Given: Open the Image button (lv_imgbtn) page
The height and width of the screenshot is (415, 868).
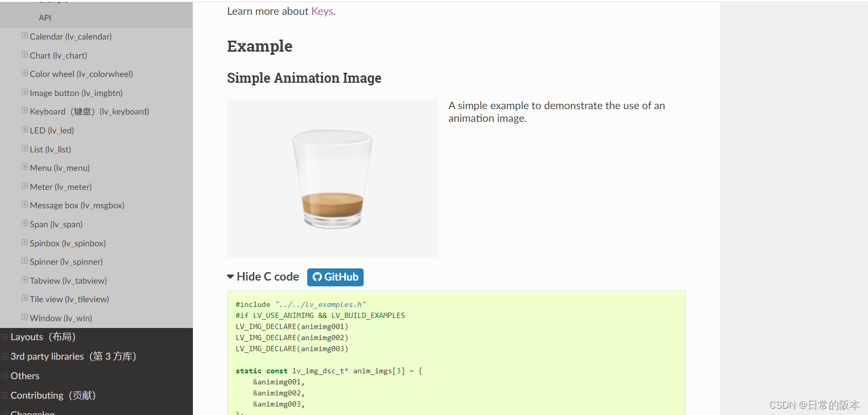Looking at the screenshot, I should coord(76,93).
